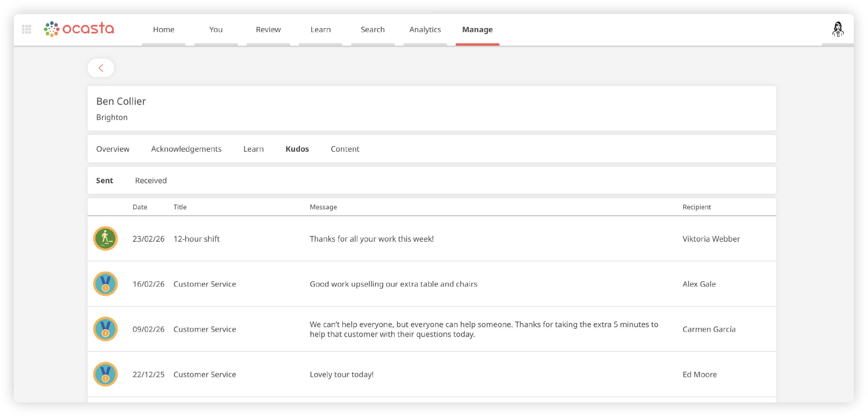Open the Review section in the top navigation

coord(268,29)
